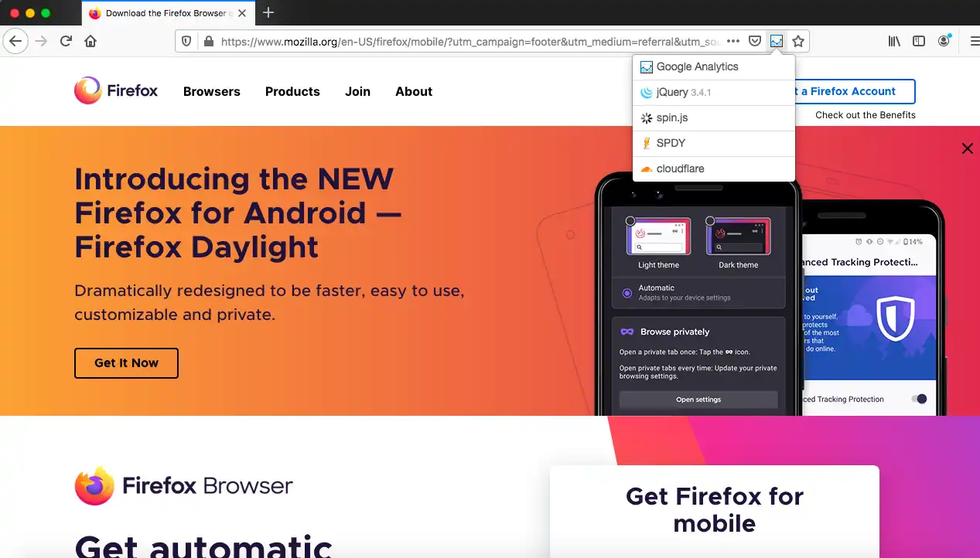Open a new tab with the plus button
980x558 pixels.
click(268, 12)
